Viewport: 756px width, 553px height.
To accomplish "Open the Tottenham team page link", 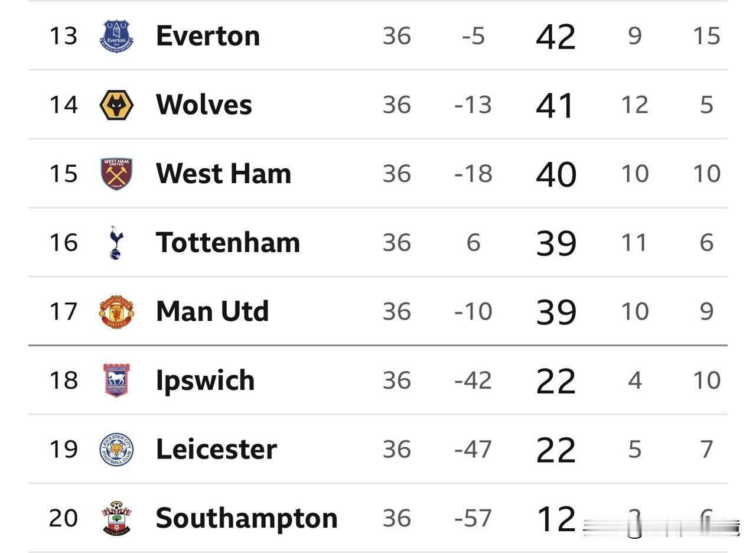I will click(x=228, y=242).
